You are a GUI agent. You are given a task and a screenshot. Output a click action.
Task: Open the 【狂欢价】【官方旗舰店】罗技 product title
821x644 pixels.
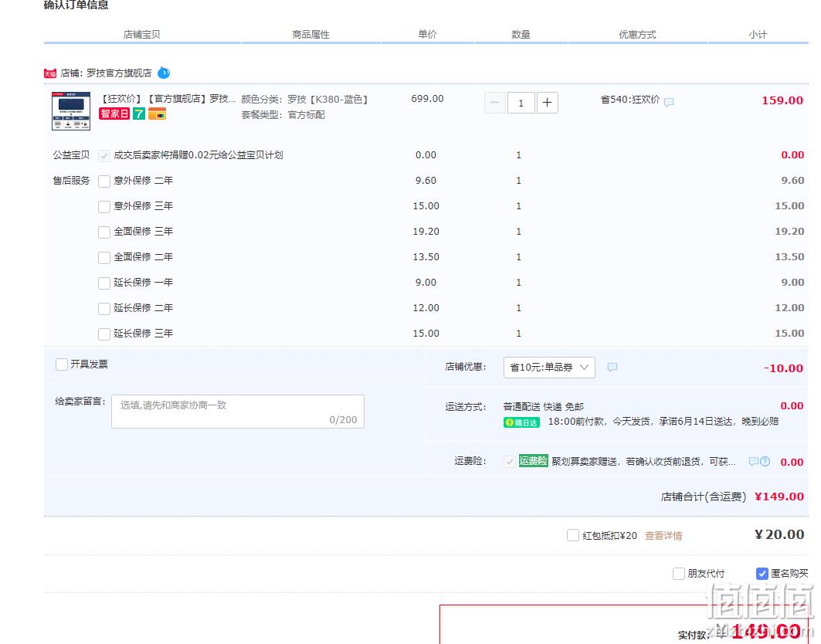(x=168, y=98)
